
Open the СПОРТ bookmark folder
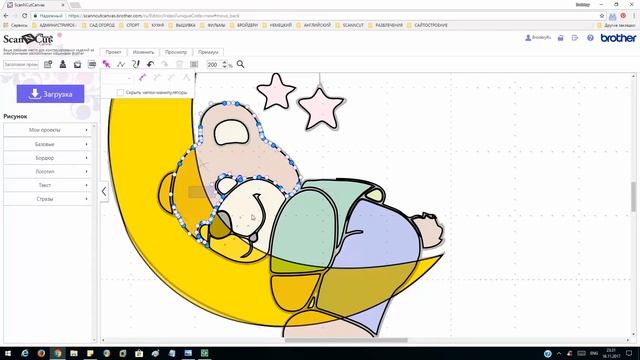coord(129,25)
